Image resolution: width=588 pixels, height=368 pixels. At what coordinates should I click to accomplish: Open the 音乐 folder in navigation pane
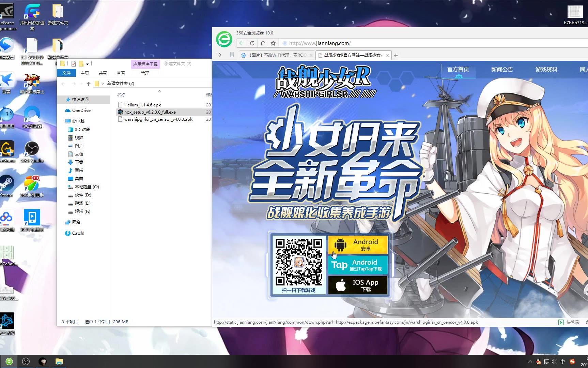79,171
